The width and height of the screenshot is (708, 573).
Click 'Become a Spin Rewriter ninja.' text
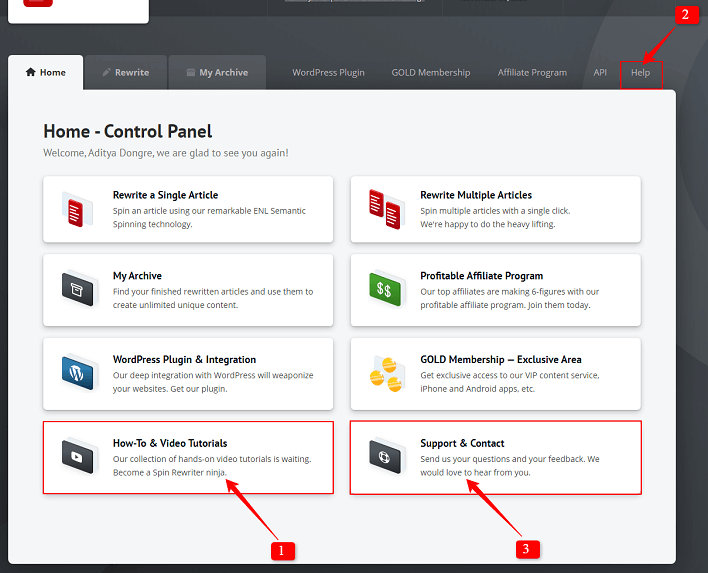point(169,472)
